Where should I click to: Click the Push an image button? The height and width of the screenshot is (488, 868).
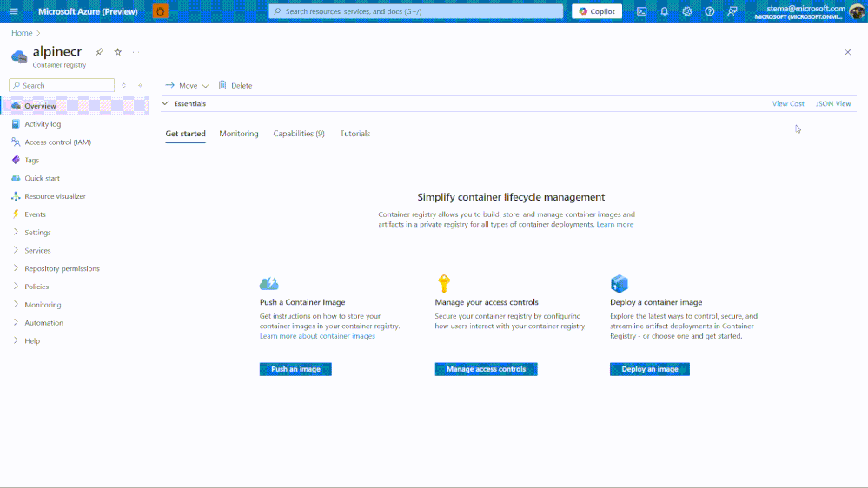(295, 369)
